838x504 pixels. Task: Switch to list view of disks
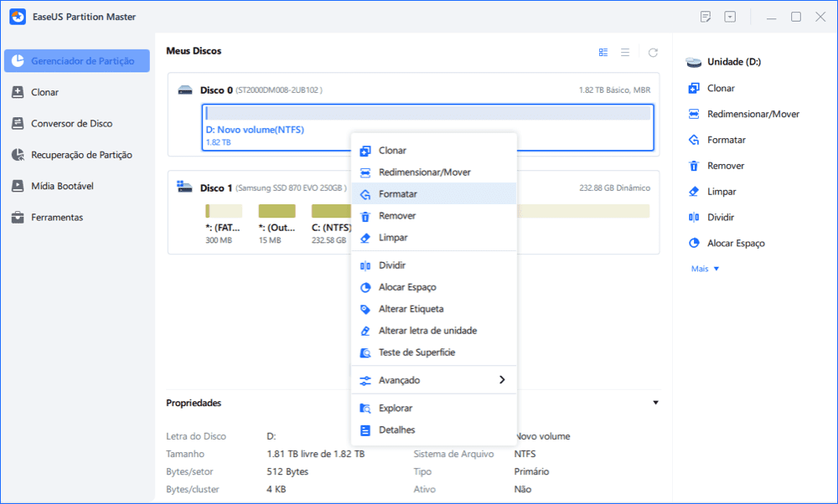pos(625,52)
